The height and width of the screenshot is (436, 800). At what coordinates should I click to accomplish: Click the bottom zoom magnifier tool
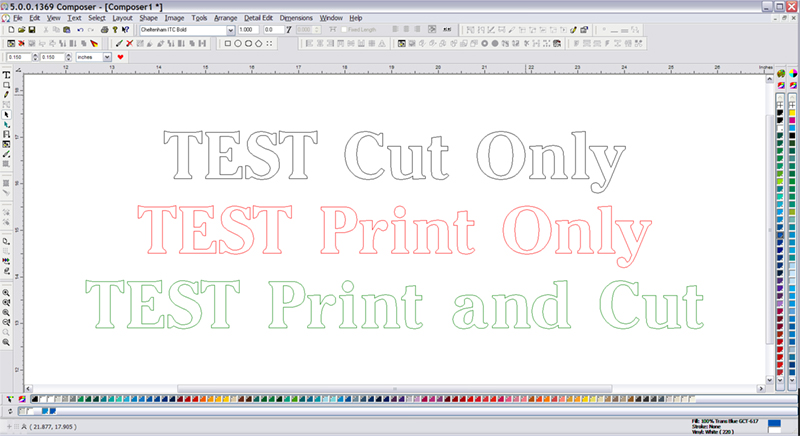6,343
